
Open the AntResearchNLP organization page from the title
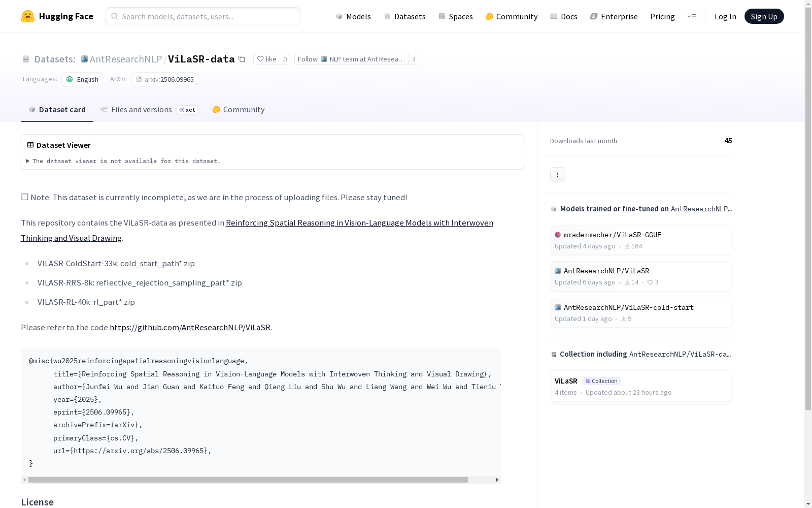tap(126, 59)
